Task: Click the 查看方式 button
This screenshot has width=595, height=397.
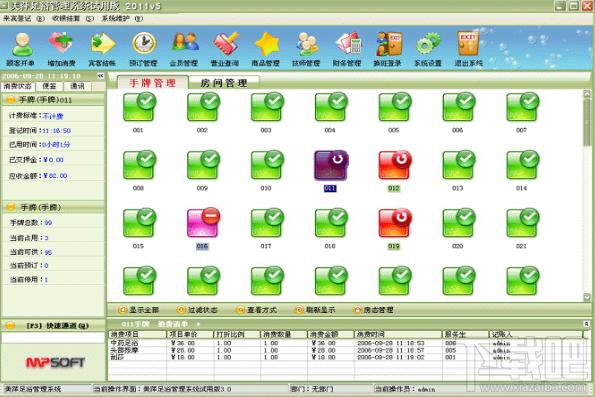Action: click(x=257, y=310)
